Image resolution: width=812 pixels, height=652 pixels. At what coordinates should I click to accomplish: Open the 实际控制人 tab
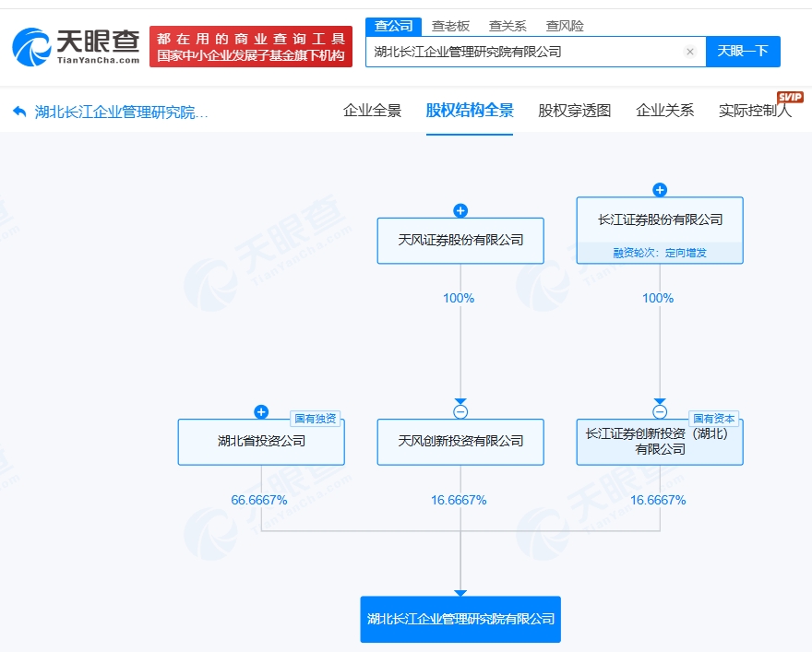[x=755, y=111]
